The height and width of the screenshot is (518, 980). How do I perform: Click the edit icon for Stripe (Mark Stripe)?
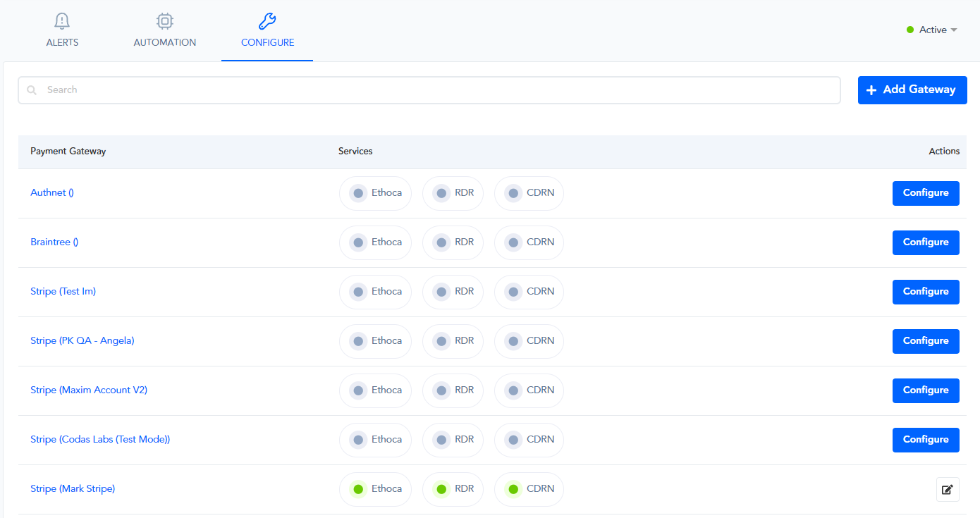coord(948,489)
